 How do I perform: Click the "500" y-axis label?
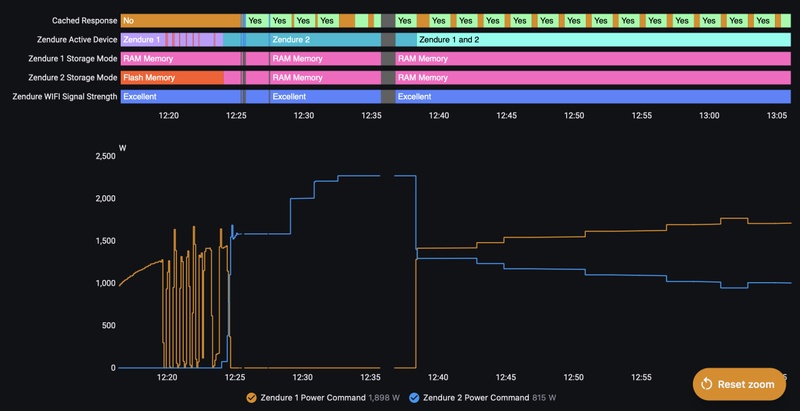coord(109,326)
